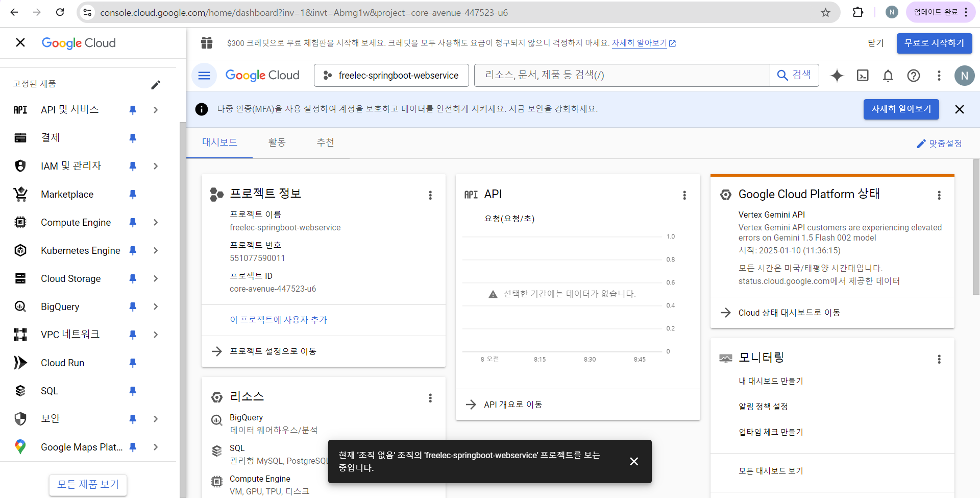Open 결제 billing in sidebar
The width and height of the screenshot is (980, 498).
coord(50,138)
